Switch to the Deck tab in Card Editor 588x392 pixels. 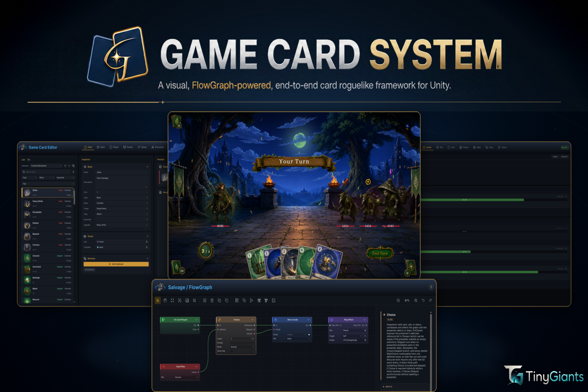tap(101, 147)
